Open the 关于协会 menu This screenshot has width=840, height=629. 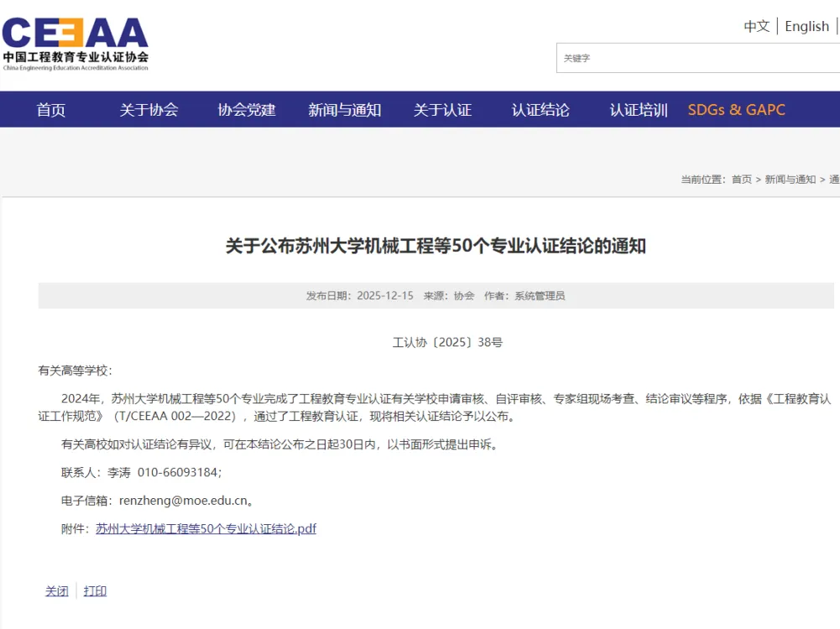(149, 110)
